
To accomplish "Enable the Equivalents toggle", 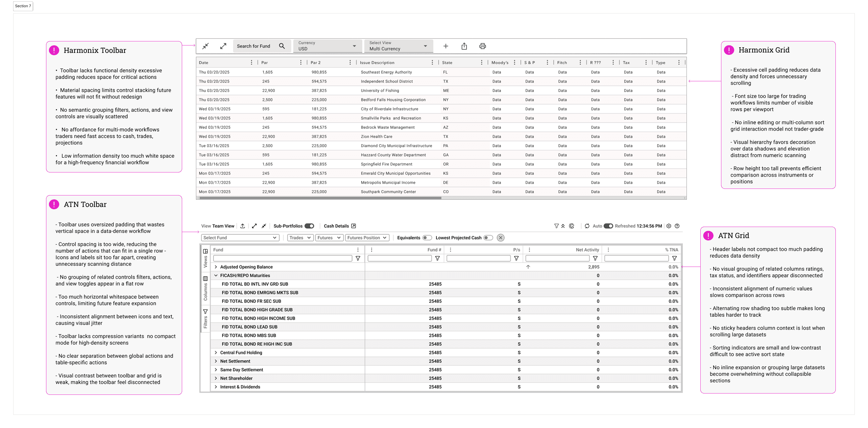I will [x=427, y=238].
